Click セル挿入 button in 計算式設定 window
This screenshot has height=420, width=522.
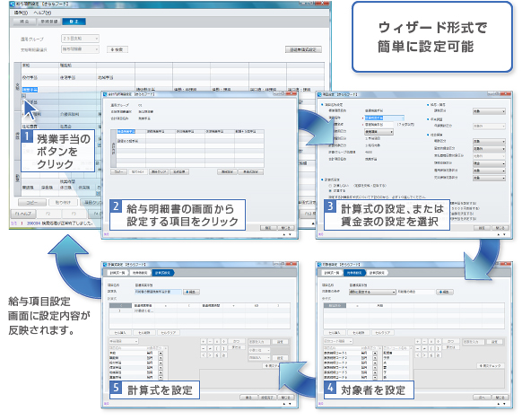(x=120, y=332)
